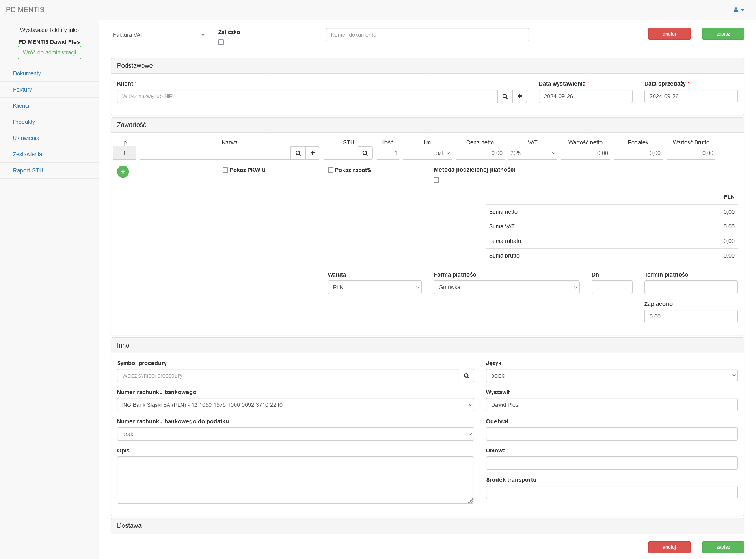Viewport: 756px width, 559px height.
Task: Add invoice row with green plus button
Action: tap(123, 172)
